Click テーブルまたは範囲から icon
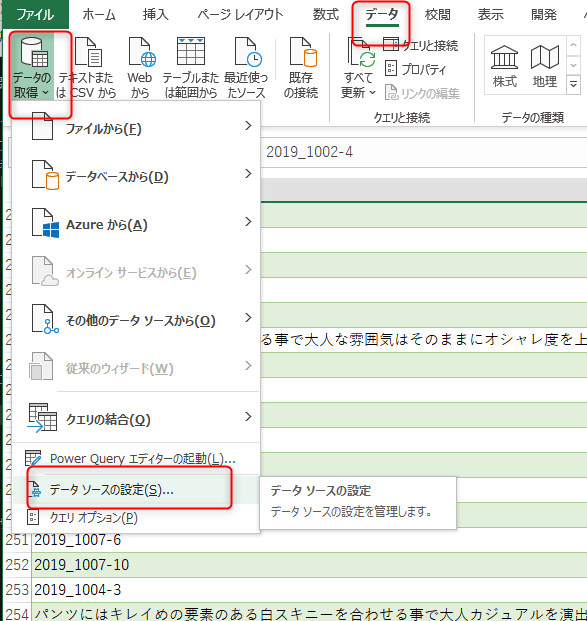Image resolution: width=587 pixels, height=621 pixels. (191, 51)
